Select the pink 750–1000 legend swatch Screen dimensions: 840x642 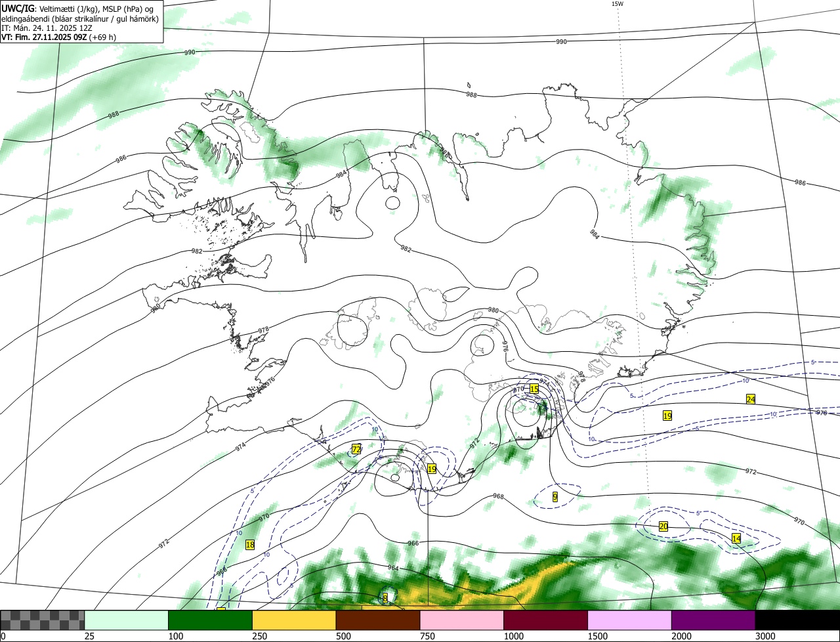click(x=462, y=620)
